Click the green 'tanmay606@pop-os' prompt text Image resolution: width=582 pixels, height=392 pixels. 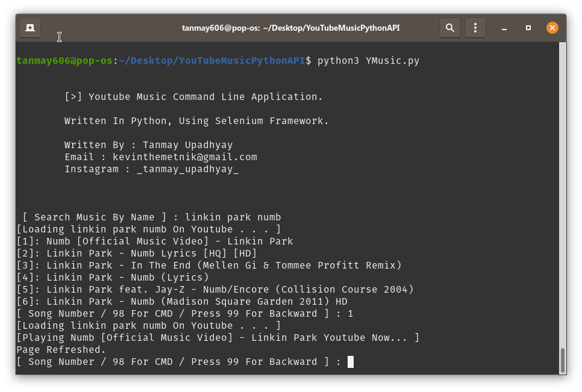pos(64,60)
